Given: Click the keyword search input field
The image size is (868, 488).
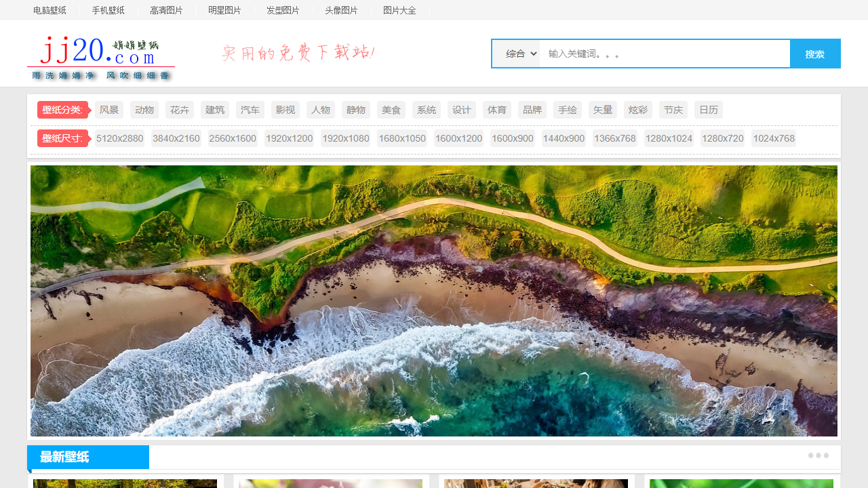Looking at the screenshot, I should click(x=665, y=54).
